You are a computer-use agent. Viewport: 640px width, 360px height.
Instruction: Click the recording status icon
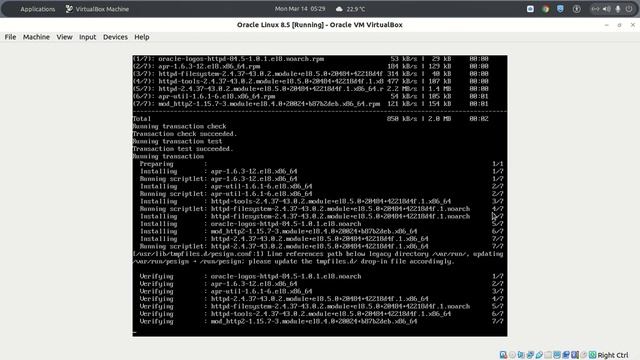(x=566, y=355)
